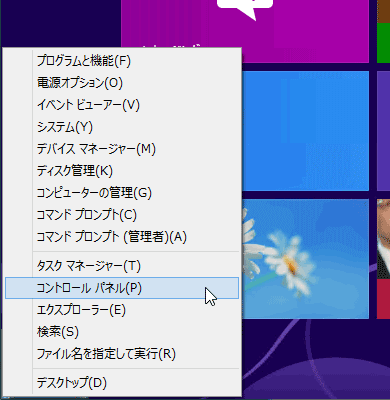Open ディスク管理(K) entry
Screen dimensions: 390x400
[x=122, y=171]
